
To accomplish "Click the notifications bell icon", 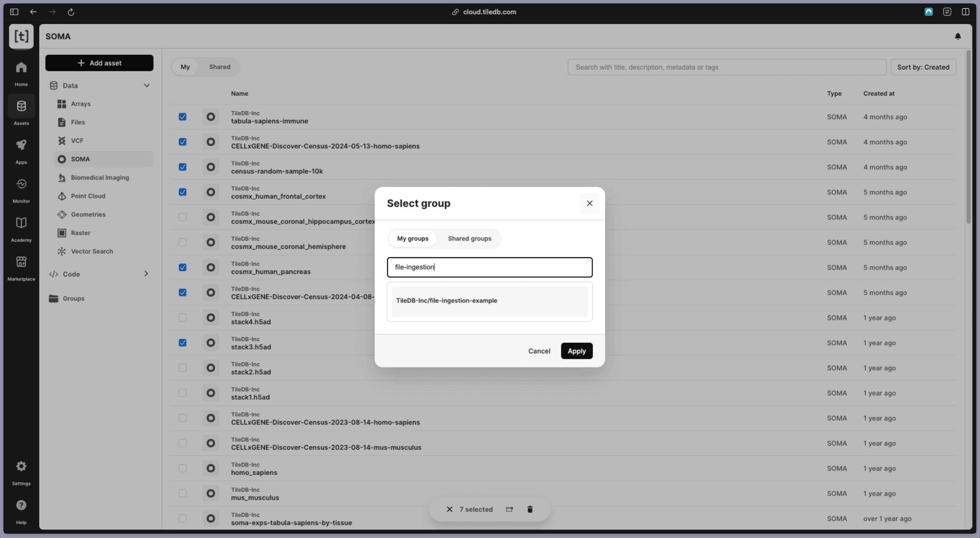I will (958, 36).
